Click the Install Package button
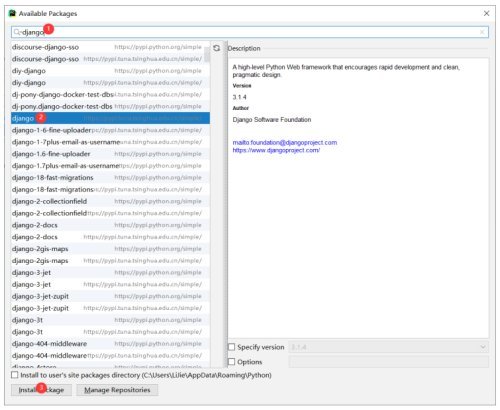500x410 pixels. pyautogui.click(x=41, y=390)
